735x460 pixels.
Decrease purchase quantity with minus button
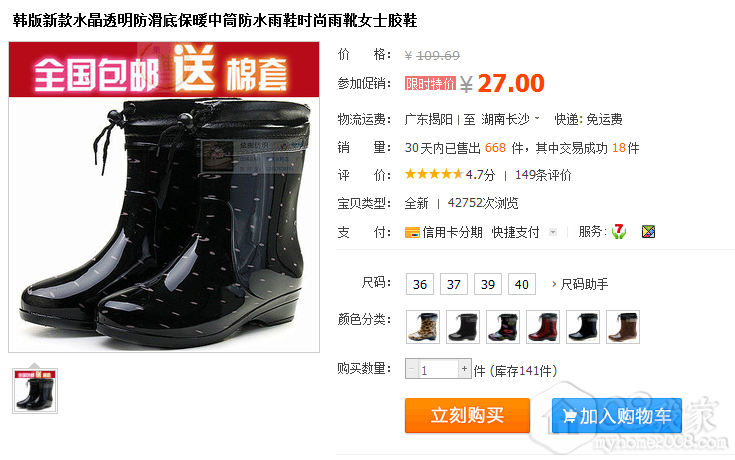pyautogui.click(x=412, y=369)
